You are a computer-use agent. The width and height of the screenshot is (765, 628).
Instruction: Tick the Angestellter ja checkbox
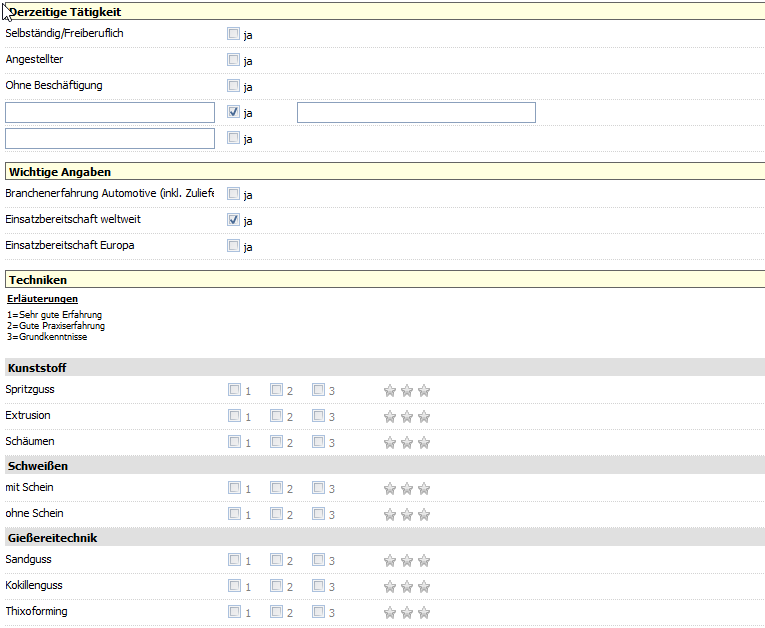pos(233,60)
